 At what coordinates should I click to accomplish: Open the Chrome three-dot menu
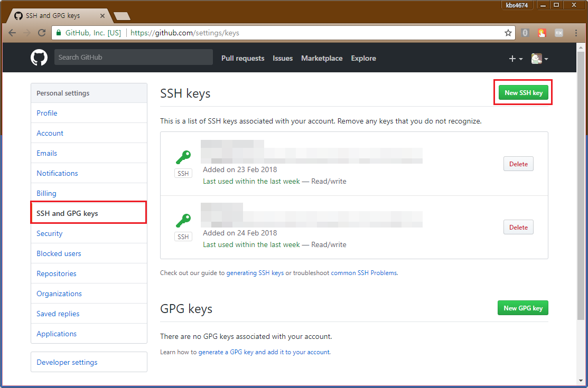tap(576, 33)
